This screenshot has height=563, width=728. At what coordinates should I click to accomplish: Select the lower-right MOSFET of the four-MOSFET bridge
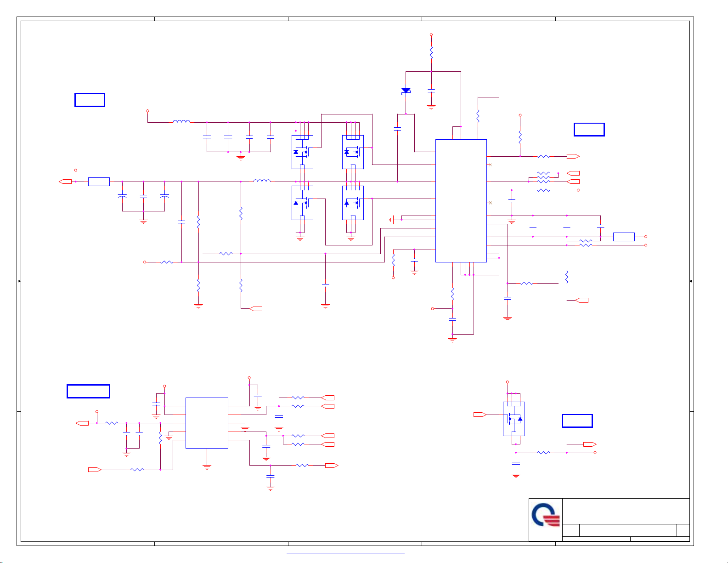[x=353, y=203]
